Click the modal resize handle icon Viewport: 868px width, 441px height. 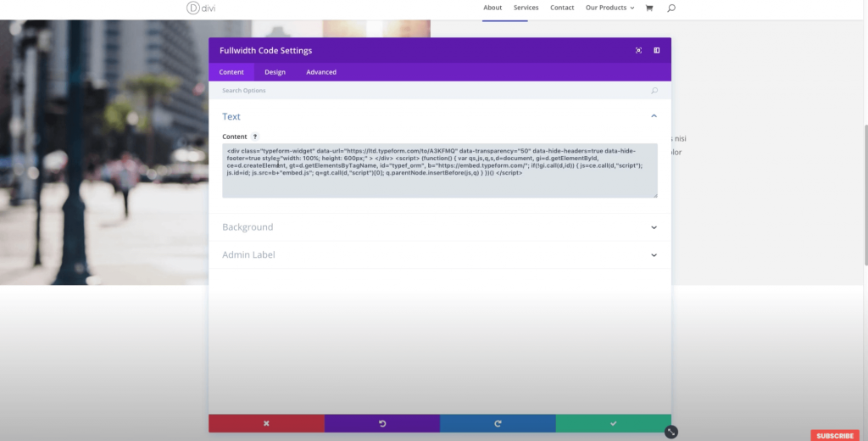coord(671,433)
